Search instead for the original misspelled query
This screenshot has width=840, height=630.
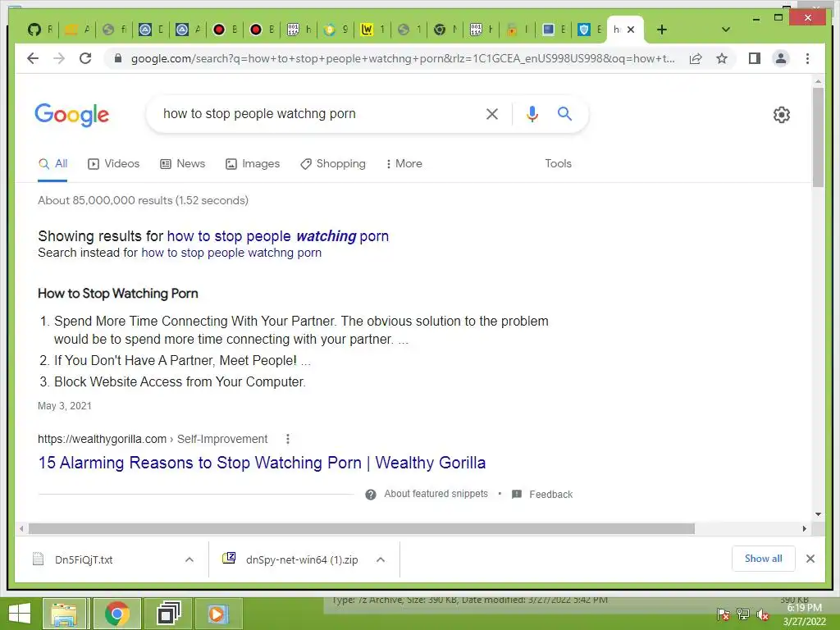point(231,253)
